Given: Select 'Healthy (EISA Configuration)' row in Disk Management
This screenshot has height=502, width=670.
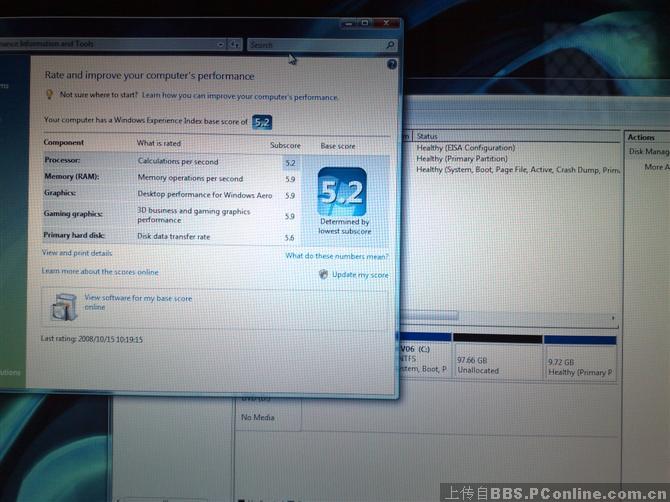Looking at the screenshot, I should click(466, 148).
